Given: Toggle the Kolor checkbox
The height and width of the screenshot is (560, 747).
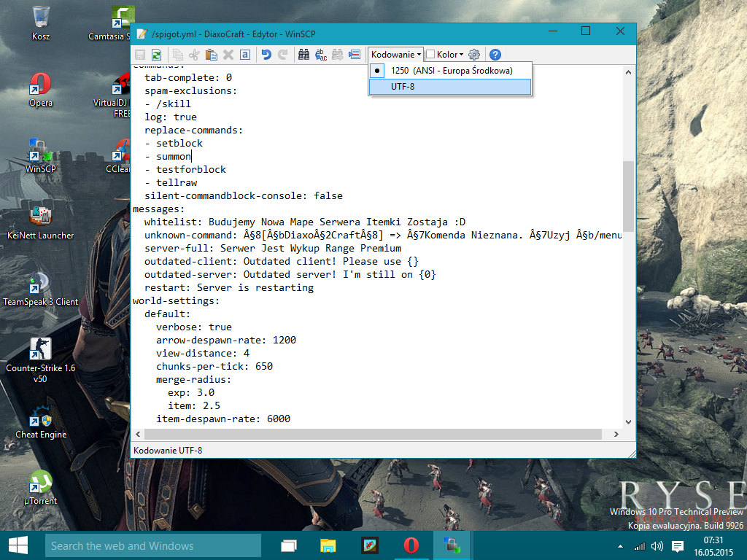Looking at the screenshot, I should coord(430,55).
